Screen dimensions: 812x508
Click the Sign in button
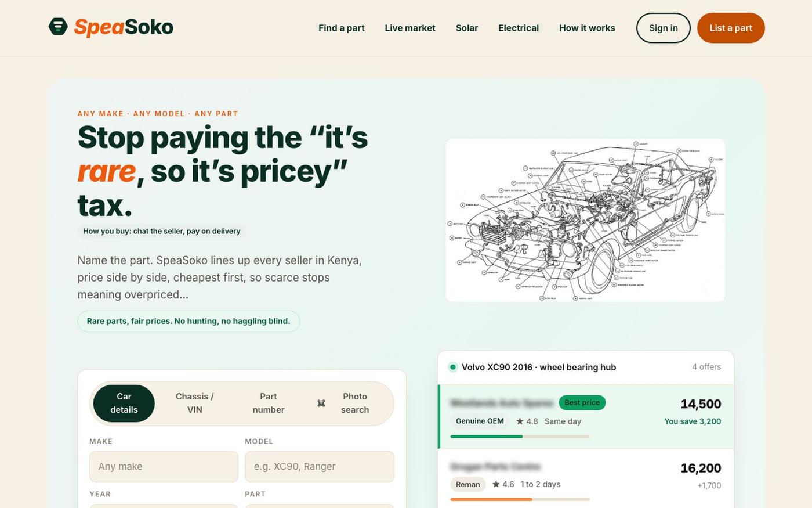coord(664,28)
